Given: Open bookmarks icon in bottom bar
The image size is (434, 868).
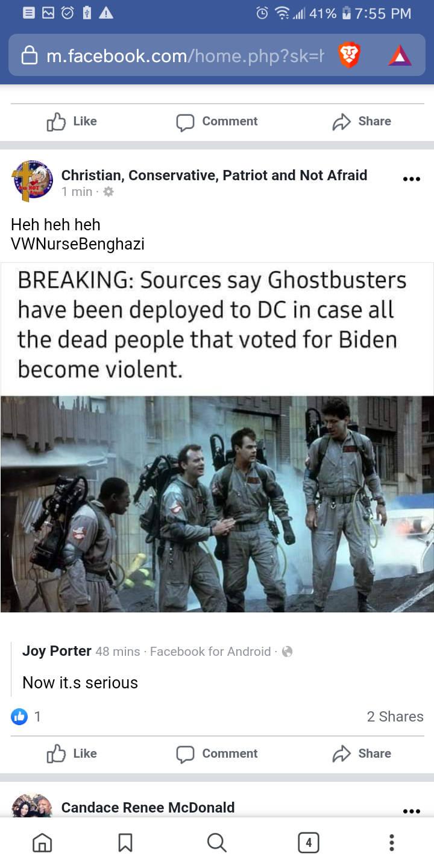Looking at the screenshot, I should (x=125, y=842).
